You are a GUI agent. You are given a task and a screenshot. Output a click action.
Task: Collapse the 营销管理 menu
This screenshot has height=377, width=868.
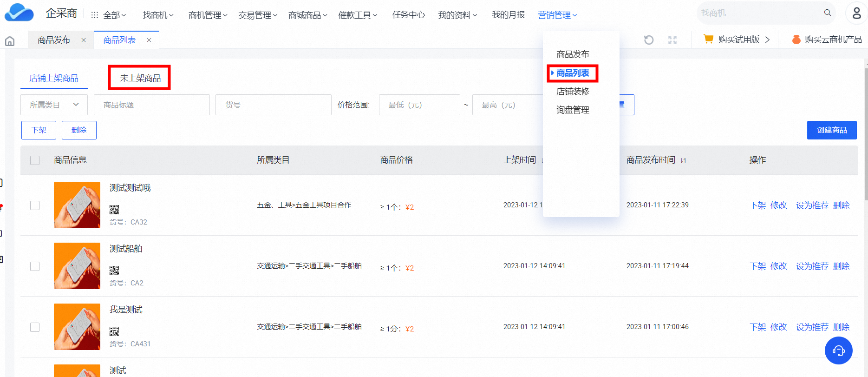coord(557,15)
